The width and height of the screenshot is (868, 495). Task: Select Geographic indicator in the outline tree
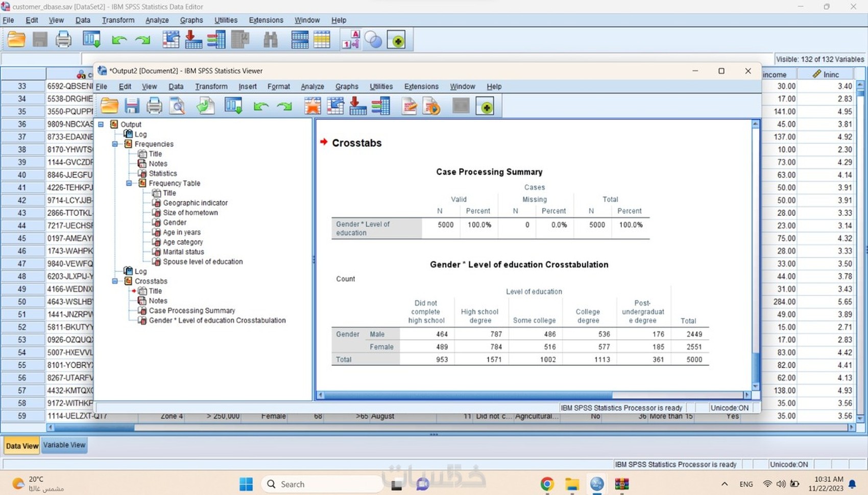click(196, 203)
